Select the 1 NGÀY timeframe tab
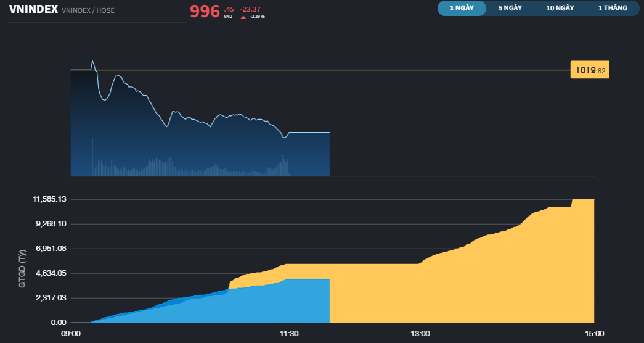The height and width of the screenshot is (343, 644). coord(462,8)
